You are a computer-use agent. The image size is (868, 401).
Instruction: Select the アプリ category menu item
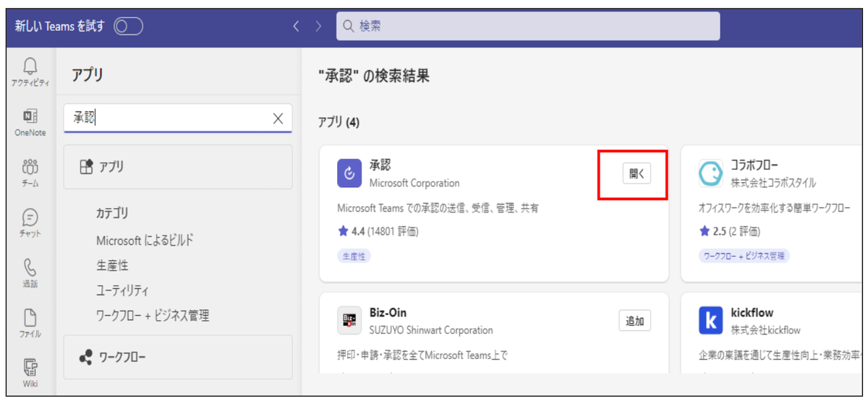[x=178, y=167]
